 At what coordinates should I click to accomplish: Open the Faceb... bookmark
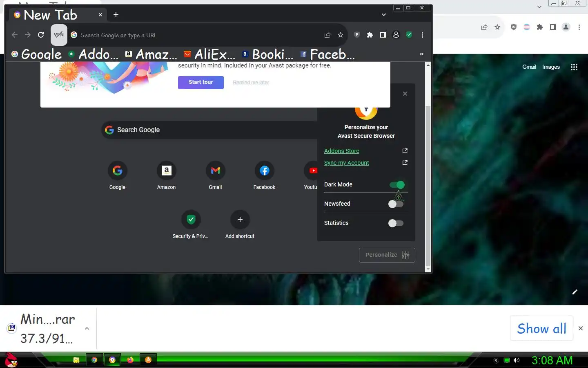pos(327,54)
